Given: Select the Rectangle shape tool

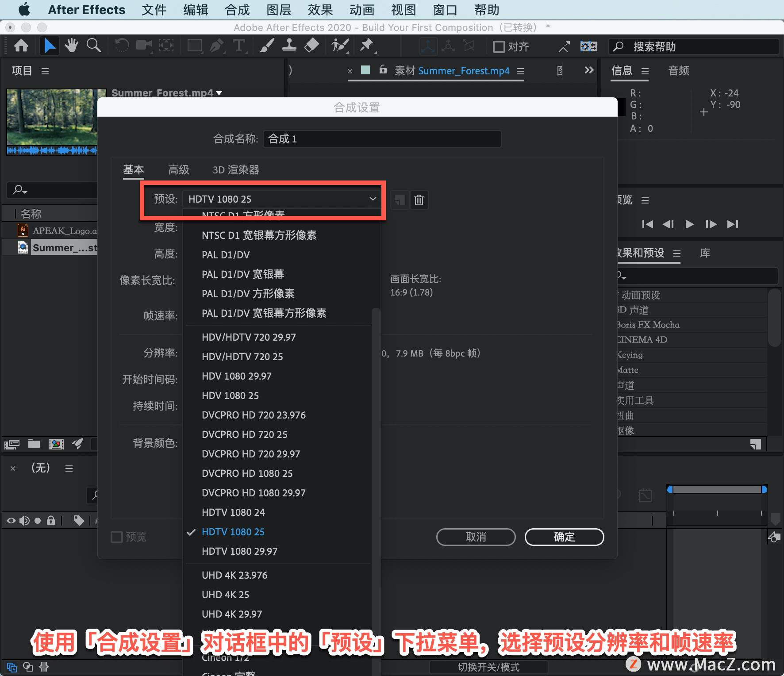Looking at the screenshot, I should click(x=195, y=46).
